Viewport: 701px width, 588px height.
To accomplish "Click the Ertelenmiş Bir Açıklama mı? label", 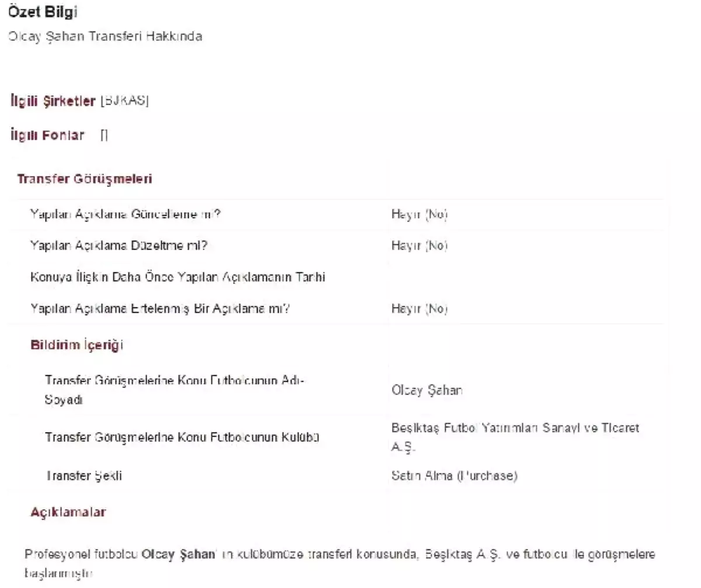I will pyautogui.click(x=160, y=309).
